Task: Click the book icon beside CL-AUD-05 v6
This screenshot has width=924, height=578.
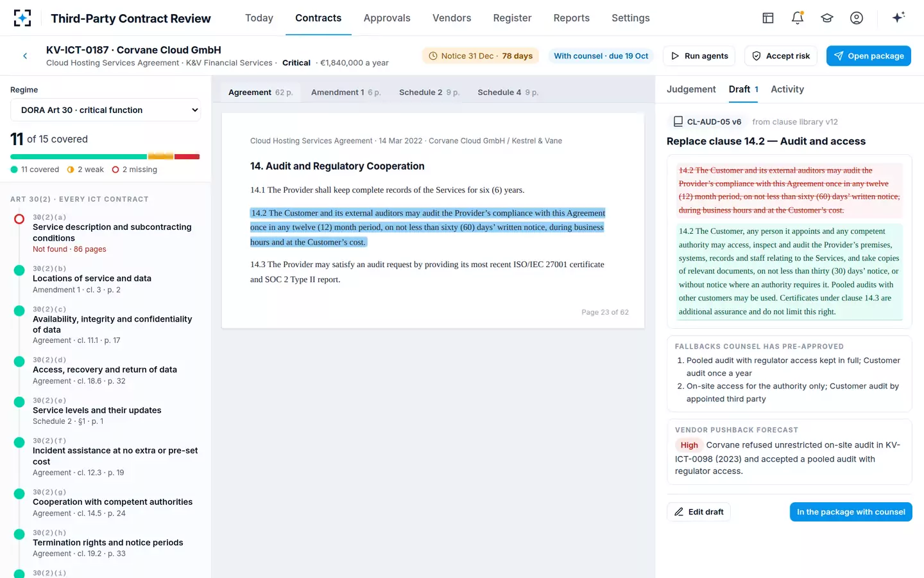Action: [678, 121]
